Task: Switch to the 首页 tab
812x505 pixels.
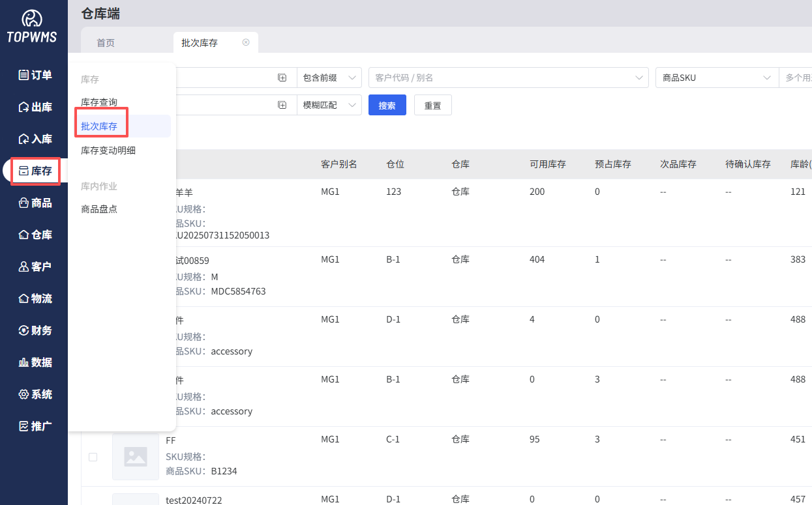Action: 106,43
